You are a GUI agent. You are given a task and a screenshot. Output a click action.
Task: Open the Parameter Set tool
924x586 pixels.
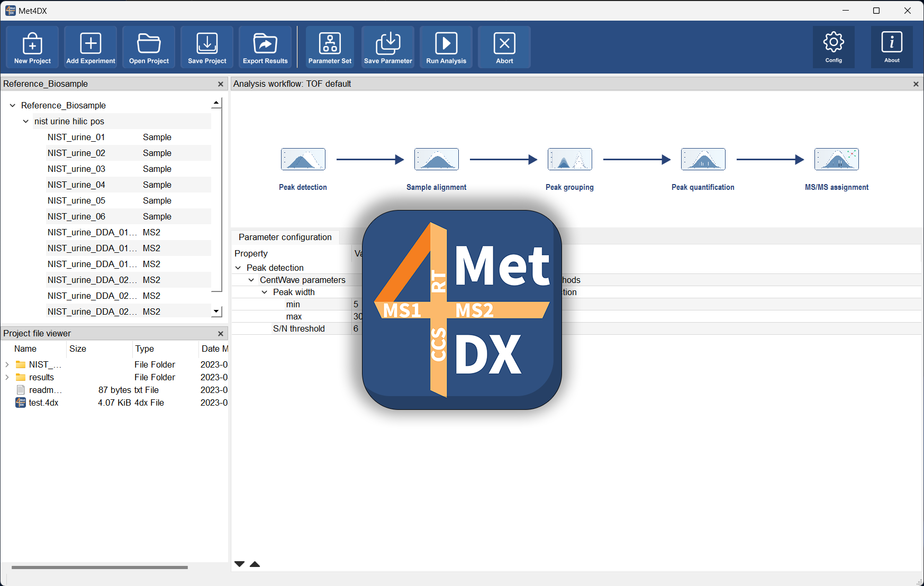click(x=330, y=47)
